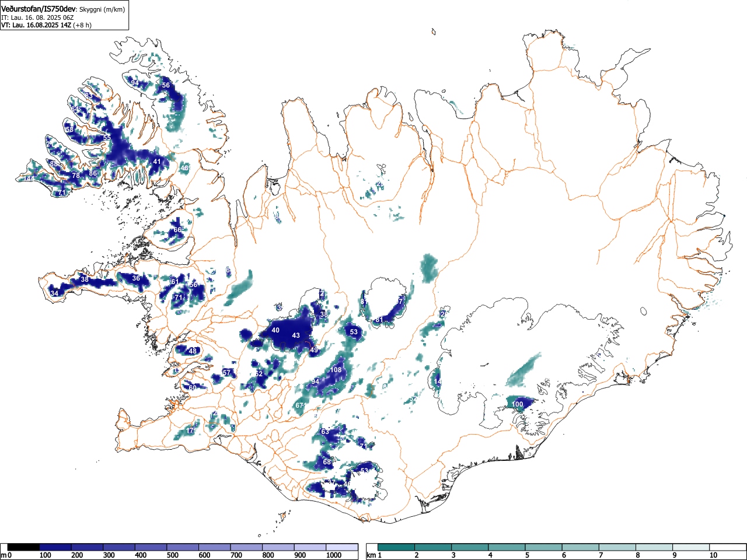Click the '1000' tick label on meter legend

point(334,555)
